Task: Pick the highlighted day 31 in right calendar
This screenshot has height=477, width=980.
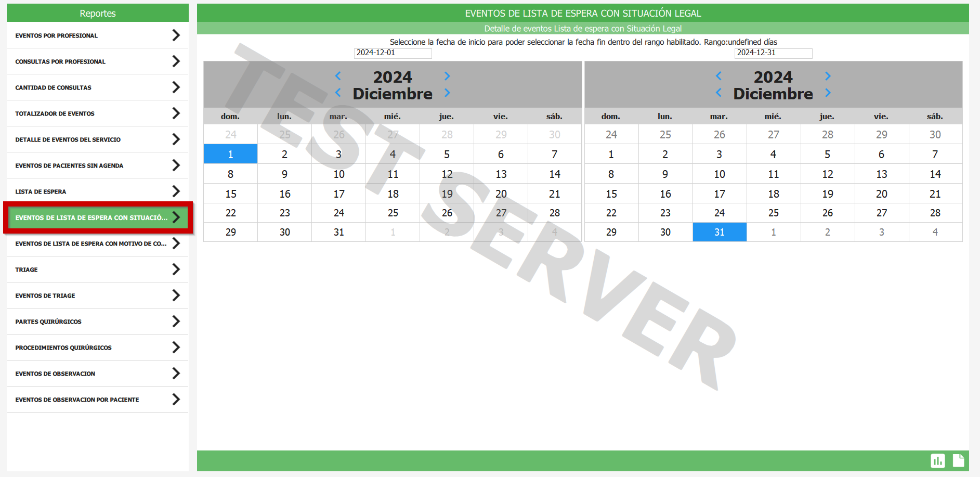Action: pos(719,232)
